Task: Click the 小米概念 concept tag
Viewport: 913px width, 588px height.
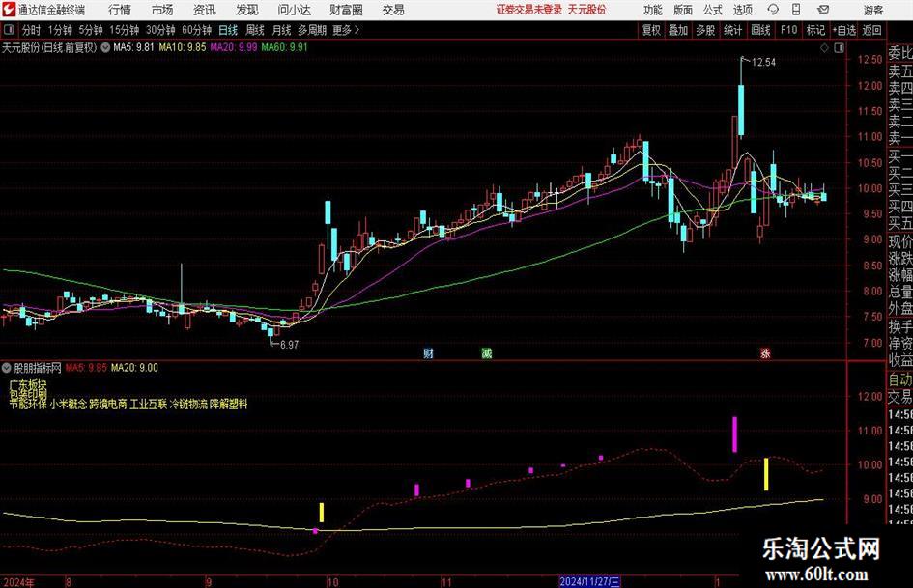Action: pyautogui.click(x=69, y=404)
